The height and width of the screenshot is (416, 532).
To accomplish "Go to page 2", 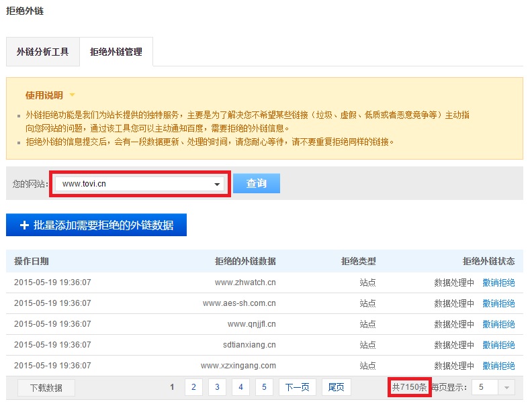I will tap(193, 387).
